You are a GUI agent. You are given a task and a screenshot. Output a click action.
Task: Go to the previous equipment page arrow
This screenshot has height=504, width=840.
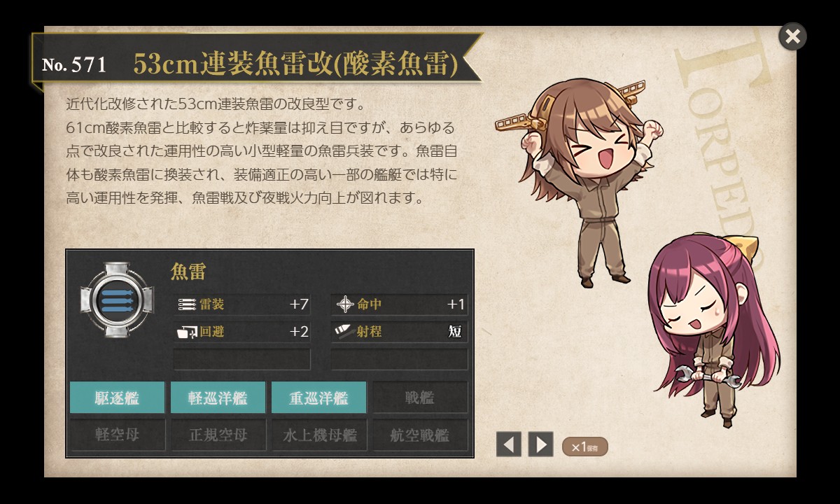tap(509, 444)
